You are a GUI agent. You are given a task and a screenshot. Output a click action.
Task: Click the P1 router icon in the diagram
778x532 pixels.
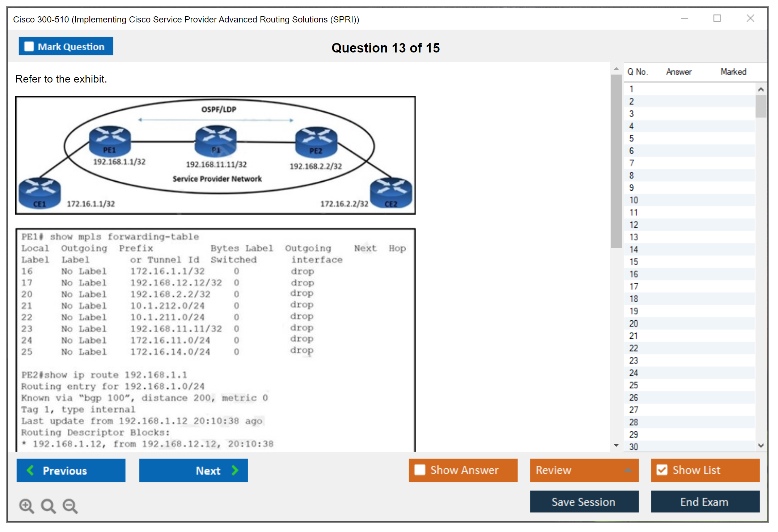click(x=216, y=141)
